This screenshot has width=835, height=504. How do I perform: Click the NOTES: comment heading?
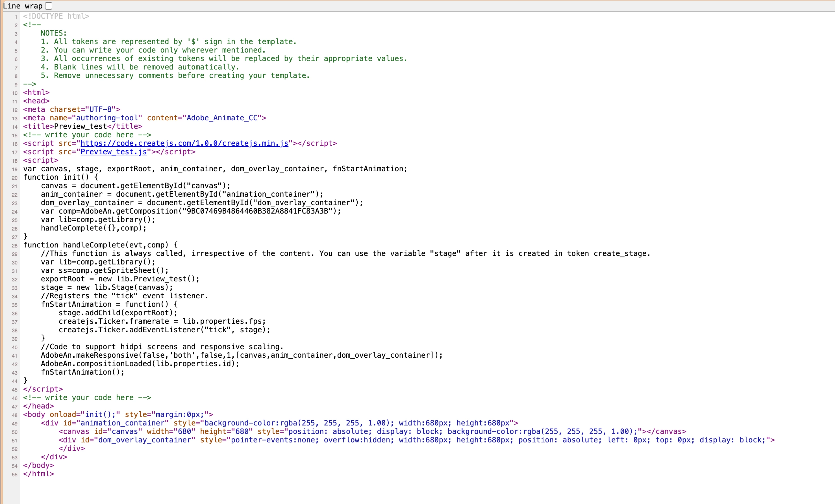54,33
